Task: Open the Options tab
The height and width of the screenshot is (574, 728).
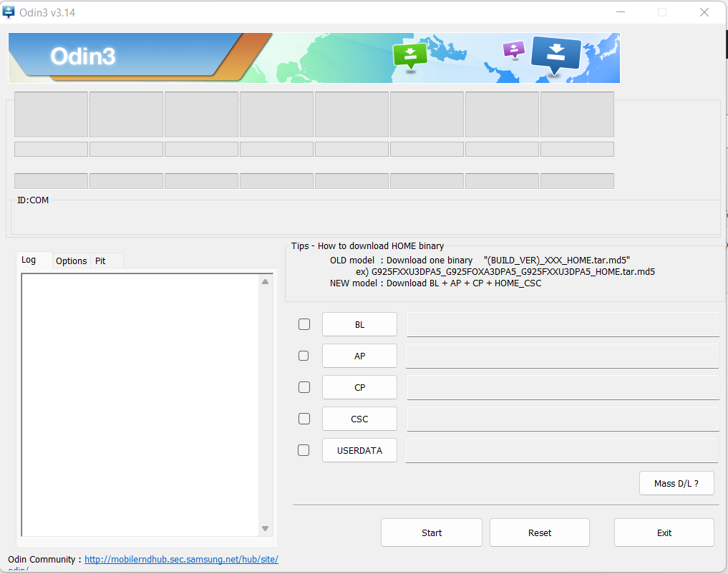Action: click(x=71, y=261)
